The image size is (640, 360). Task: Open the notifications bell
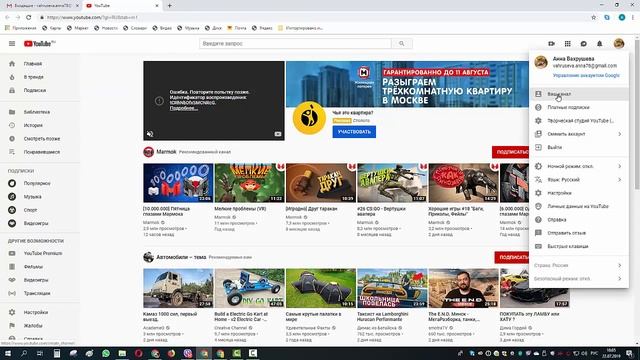click(600, 44)
